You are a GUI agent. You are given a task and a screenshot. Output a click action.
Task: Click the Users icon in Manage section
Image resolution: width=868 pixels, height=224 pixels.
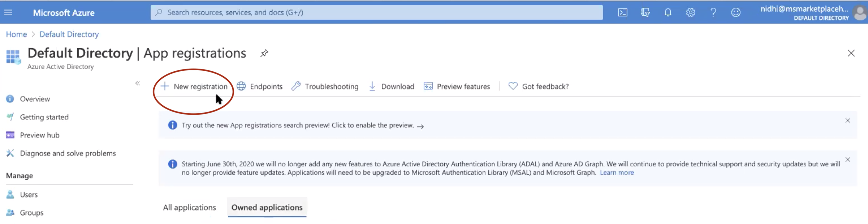coord(10,194)
